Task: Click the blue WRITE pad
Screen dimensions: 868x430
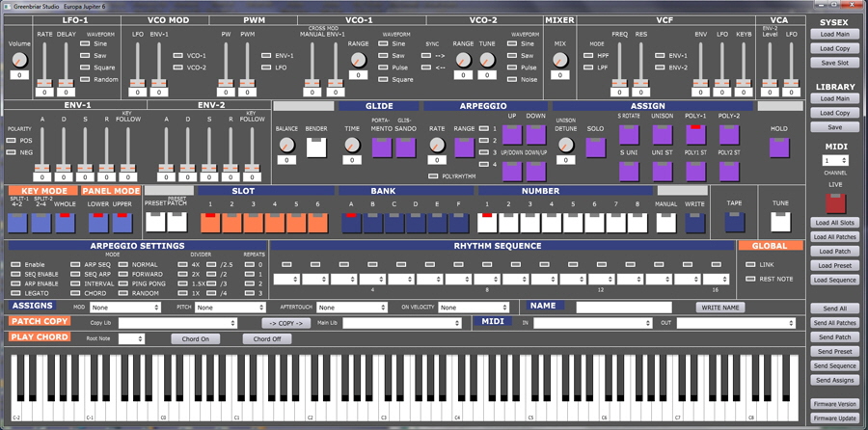Action: [x=694, y=223]
